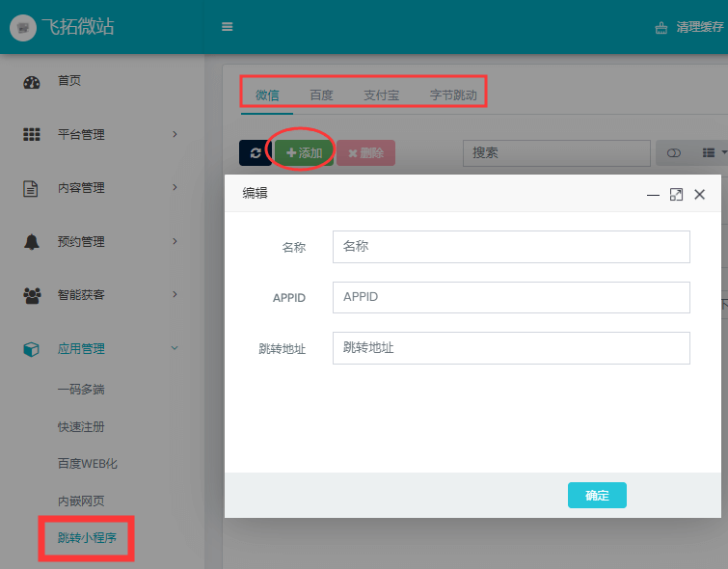Image resolution: width=728 pixels, height=569 pixels.
Task: Click the 平台管理 menu label
Action: tap(81, 135)
